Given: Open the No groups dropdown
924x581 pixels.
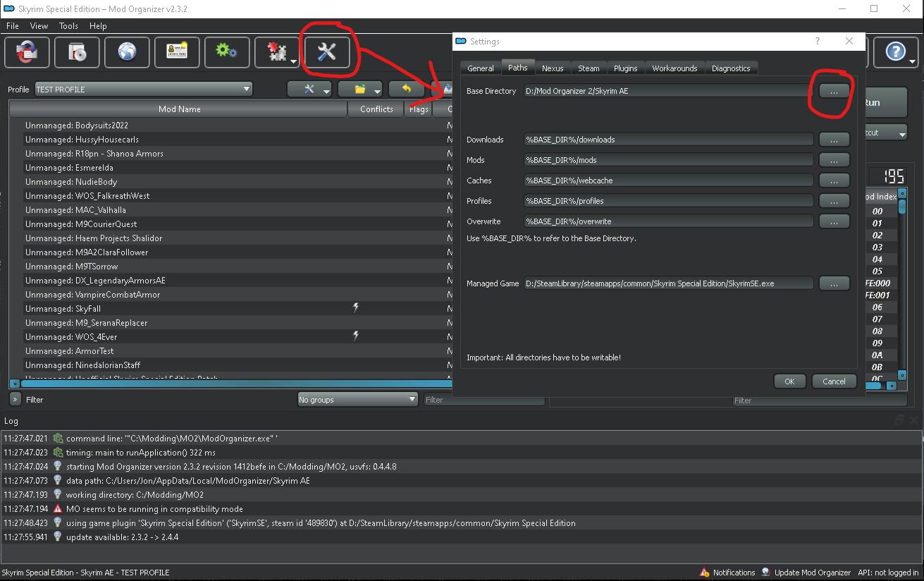Looking at the screenshot, I should tap(358, 400).
